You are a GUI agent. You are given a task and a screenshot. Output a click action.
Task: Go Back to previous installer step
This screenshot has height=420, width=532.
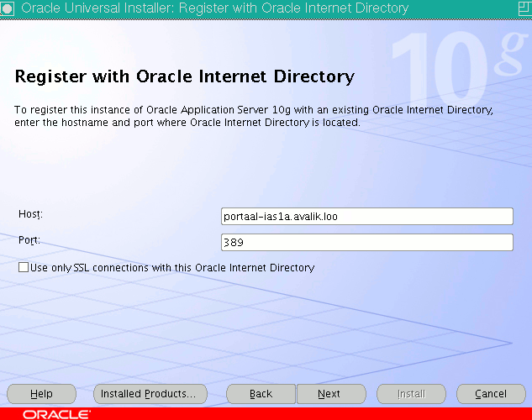coord(261,394)
